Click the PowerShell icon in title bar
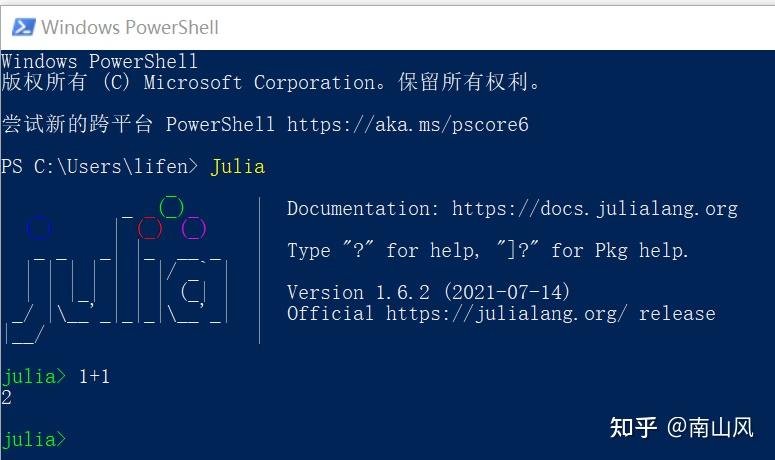The width and height of the screenshot is (775, 460). coord(24,27)
